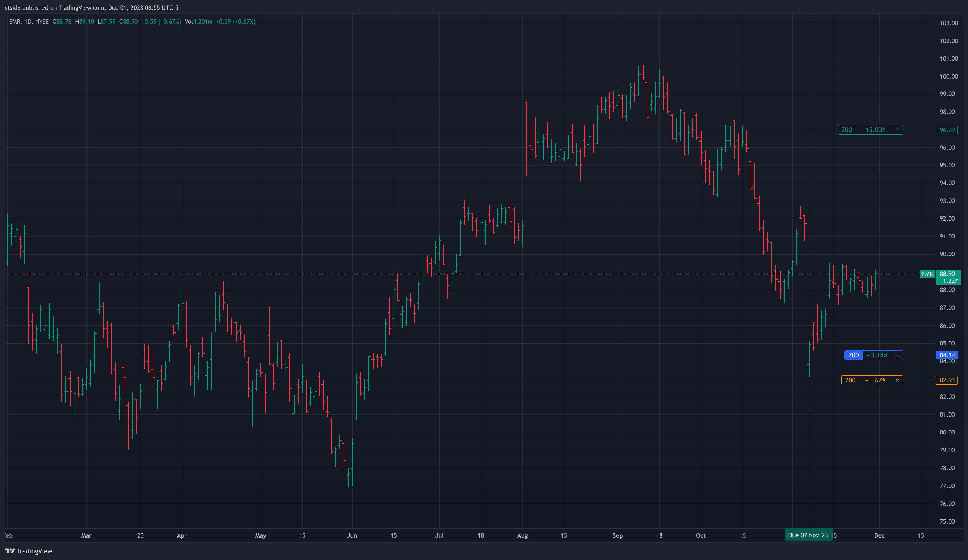Click the blue 700 quantity on the 84.34 order
The height and width of the screenshot is (560, 968).
click(853, 355)
